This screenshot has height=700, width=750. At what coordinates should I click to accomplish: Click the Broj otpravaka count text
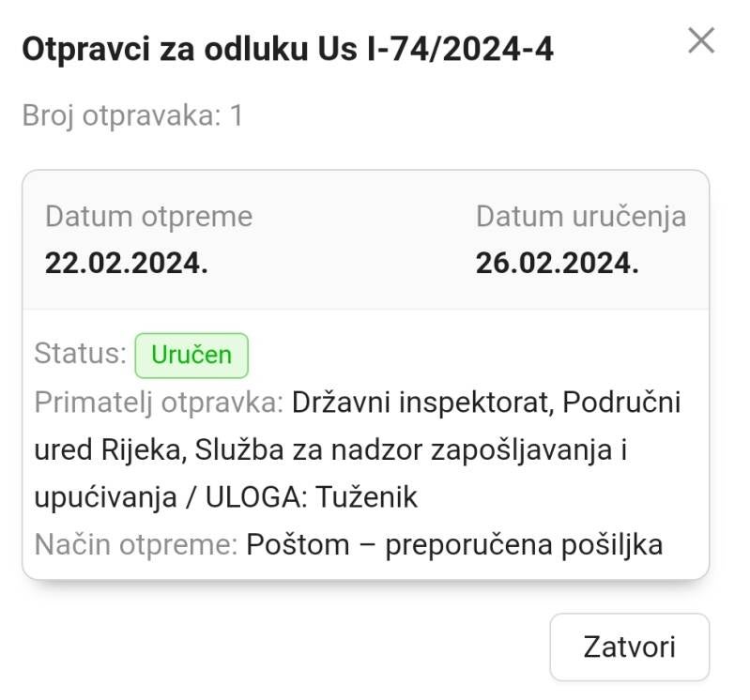pyautogui.click(x=132, y=116)
